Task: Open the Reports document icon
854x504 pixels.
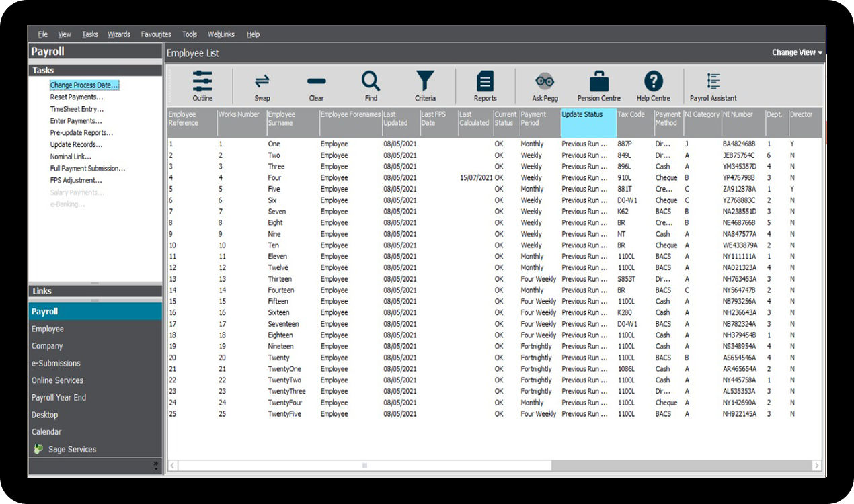Action: click(x=485, y=82)
